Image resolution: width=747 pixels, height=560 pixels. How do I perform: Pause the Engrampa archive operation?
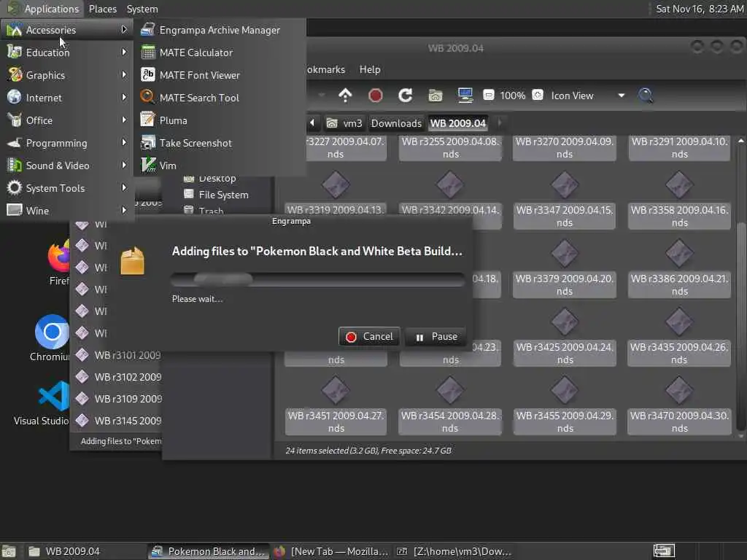coord(436,337)
